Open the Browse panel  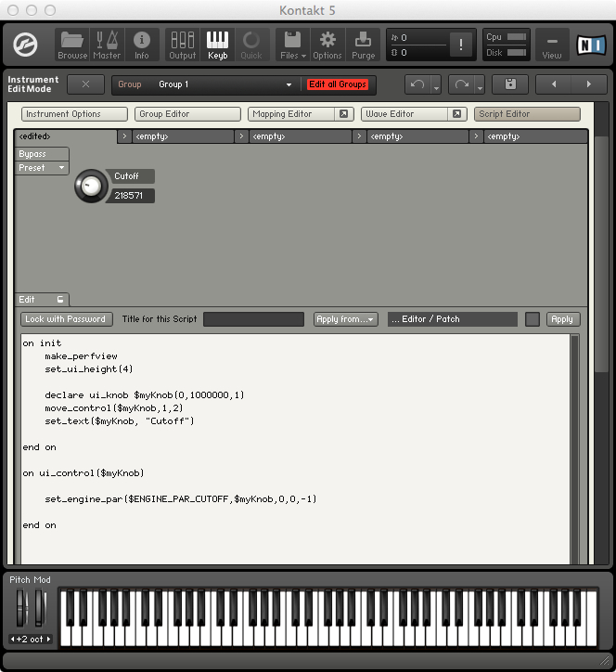72,45
